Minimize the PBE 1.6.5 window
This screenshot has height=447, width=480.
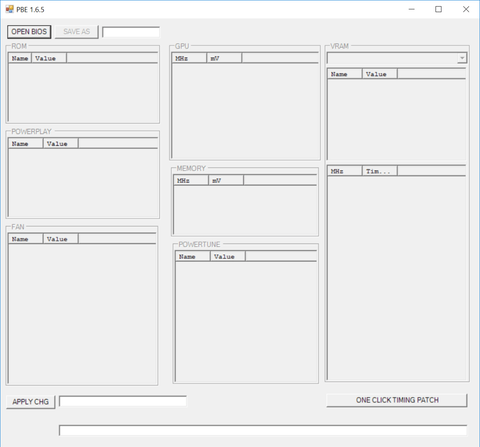412,9
